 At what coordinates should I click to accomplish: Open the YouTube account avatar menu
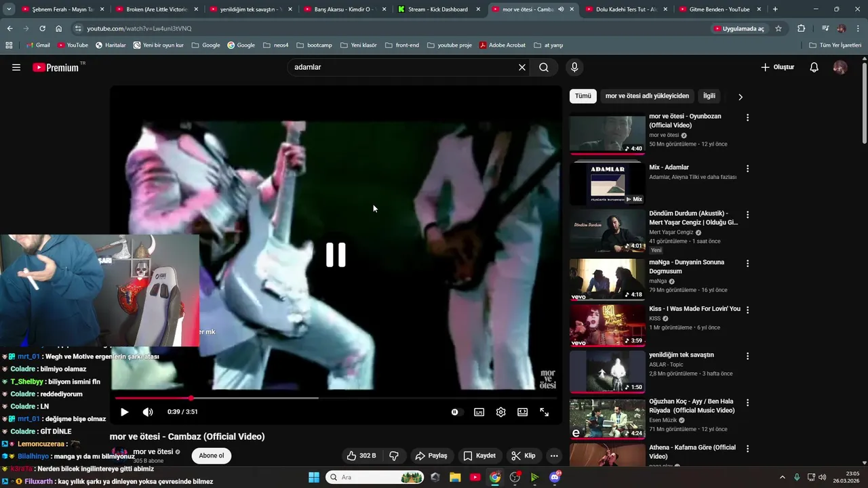[840, 67]
